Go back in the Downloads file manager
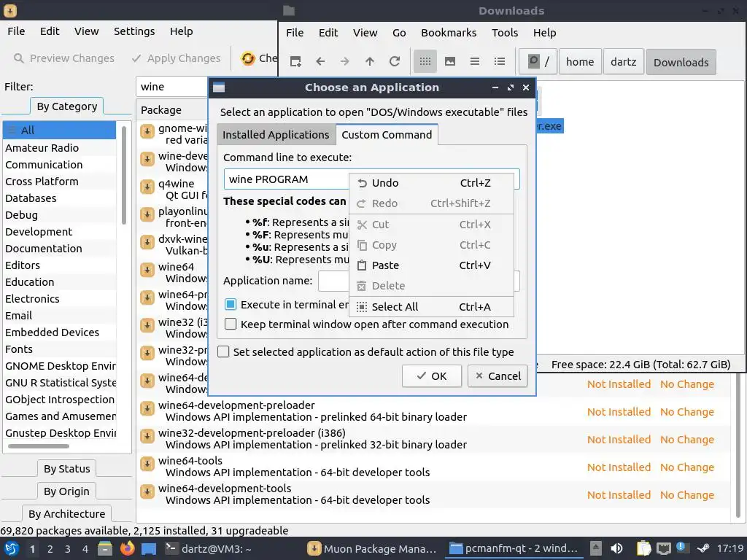The width and height of the screenshot is (747, 560). (x=320, y=61)
